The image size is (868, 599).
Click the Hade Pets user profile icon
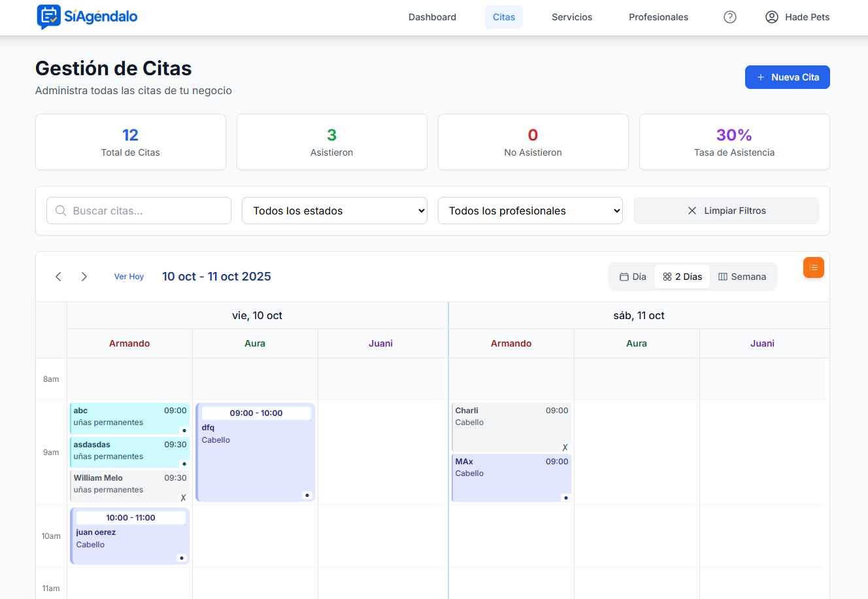point(772,17)
